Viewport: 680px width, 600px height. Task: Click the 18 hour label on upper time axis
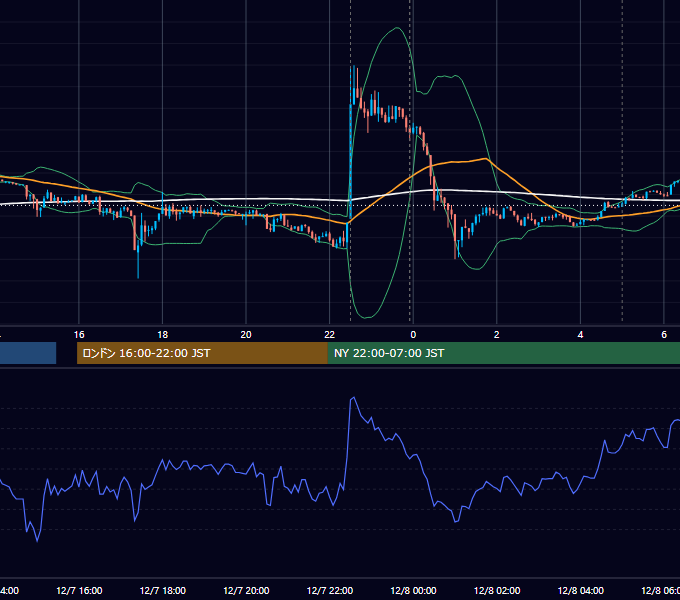tap(163, 335)
